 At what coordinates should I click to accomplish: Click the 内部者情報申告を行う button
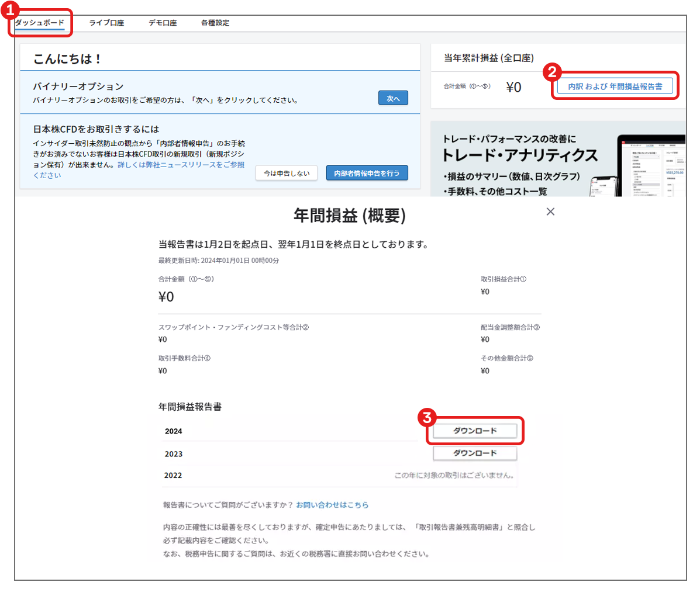click(x=367, y=173)
